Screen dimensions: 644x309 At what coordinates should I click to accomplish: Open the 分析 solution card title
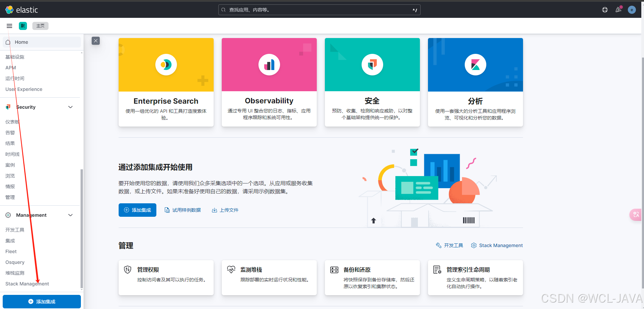pos(475,101)
